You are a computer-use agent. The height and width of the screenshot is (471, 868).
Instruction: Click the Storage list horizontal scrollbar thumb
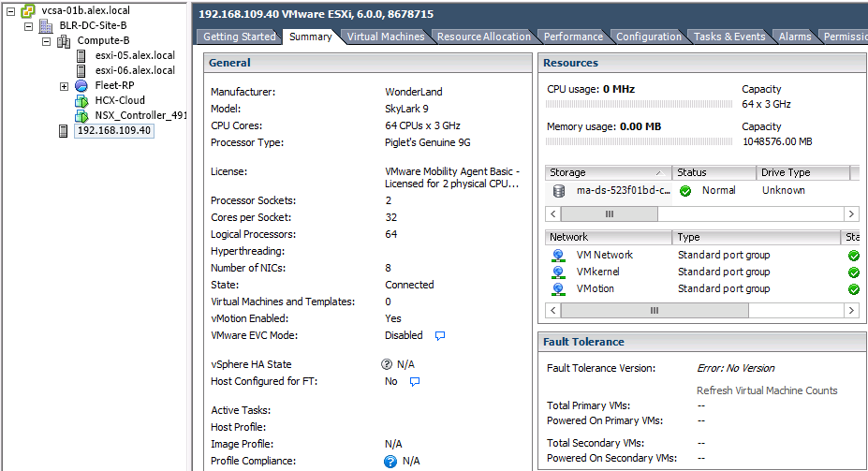pos(610,213)
